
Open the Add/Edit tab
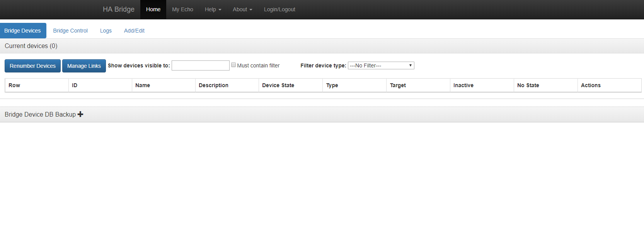tap(134, 31)
